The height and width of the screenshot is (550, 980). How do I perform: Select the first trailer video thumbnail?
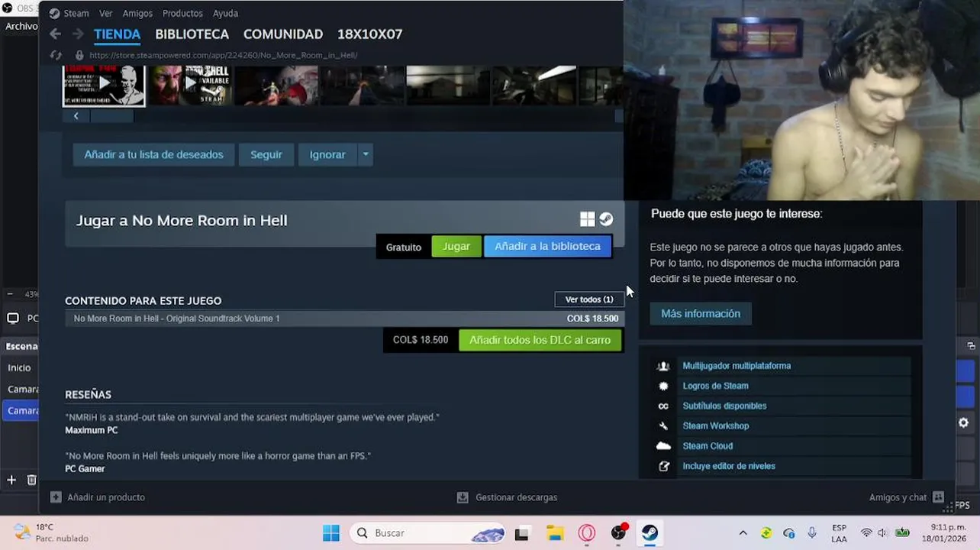coord(104,85)
